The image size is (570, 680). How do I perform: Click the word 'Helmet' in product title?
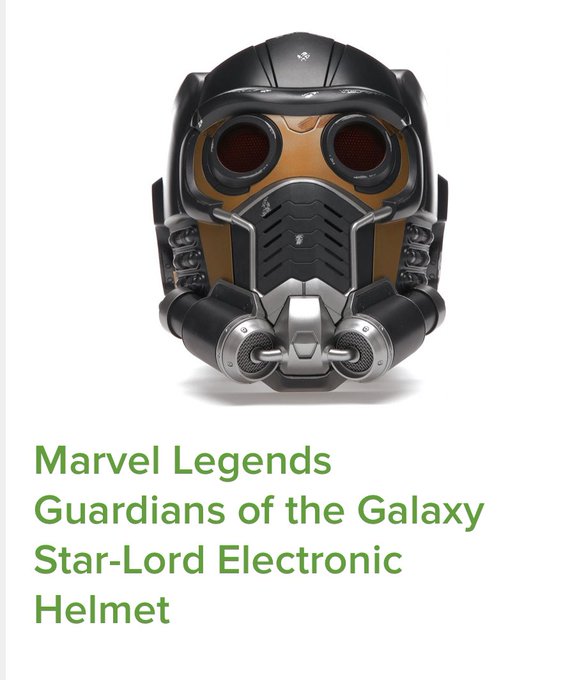point(102,610)
